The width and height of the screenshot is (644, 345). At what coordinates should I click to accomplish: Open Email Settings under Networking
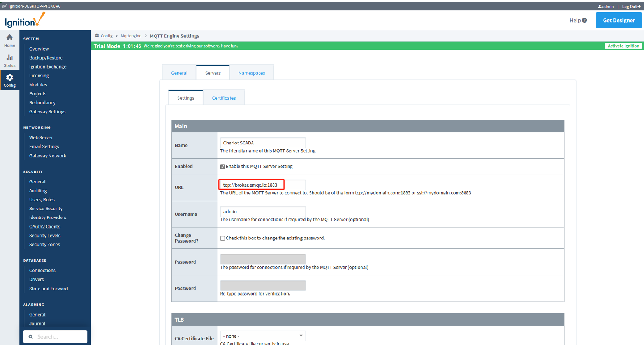44,146
